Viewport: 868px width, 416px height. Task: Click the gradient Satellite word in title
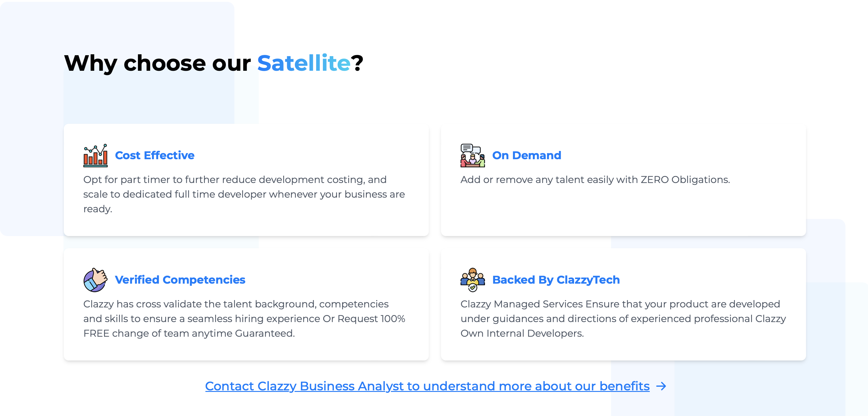[304, 63]
